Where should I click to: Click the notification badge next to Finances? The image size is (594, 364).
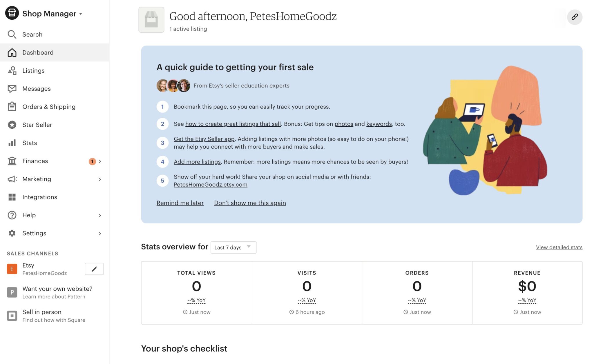tap(92, 161)
